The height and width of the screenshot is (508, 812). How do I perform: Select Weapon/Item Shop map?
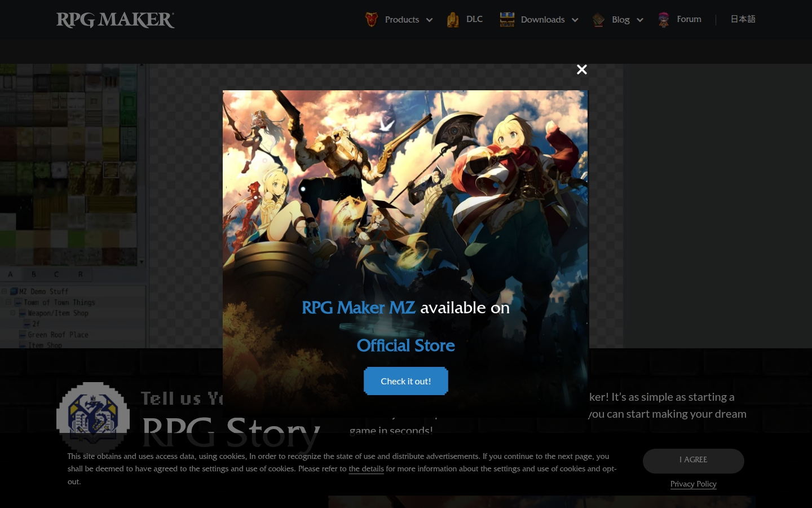[x=58, y=313]
